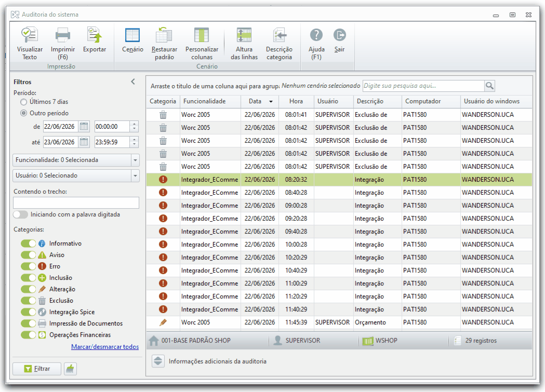
Task: Click the 'de' time spinner arrows
Action: pyautogui.click(x=134, y=126)
